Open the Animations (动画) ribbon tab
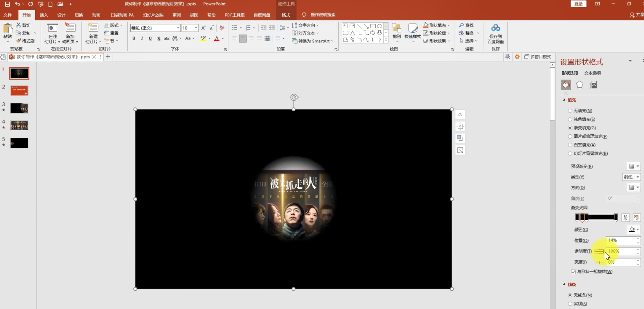The image size is (644, 309). pos(96,15)
